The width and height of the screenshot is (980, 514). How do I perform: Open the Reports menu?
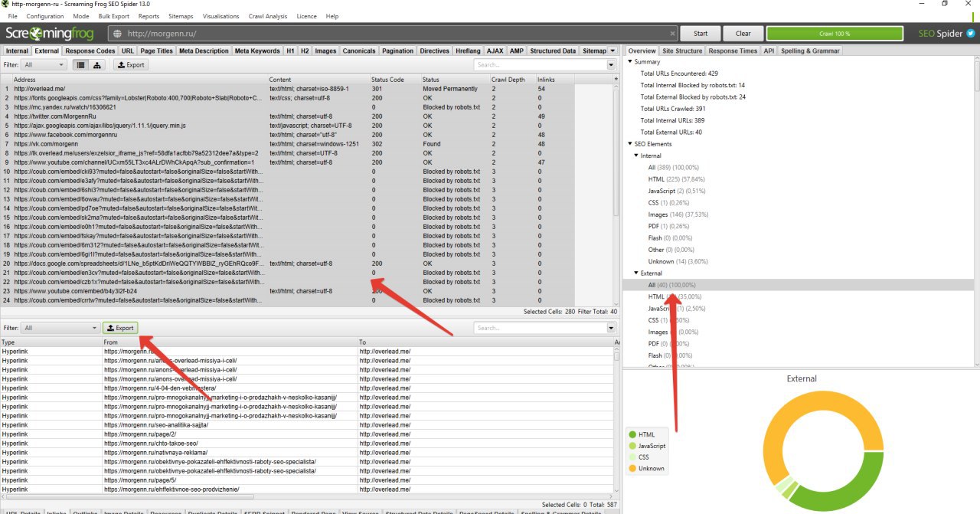point(149,16)
